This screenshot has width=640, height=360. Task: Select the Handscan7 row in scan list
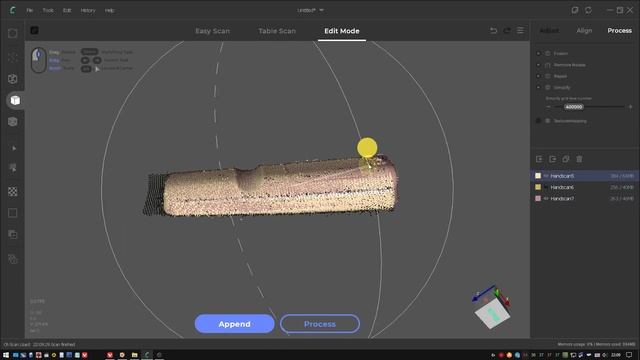(x=585, y=198)
